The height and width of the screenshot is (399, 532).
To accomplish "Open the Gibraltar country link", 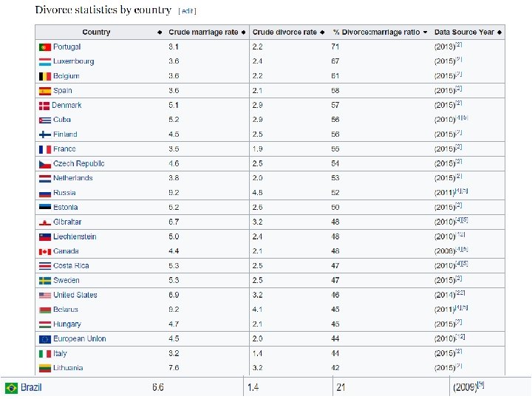I will pyautogui.click(x=67, y=222).
